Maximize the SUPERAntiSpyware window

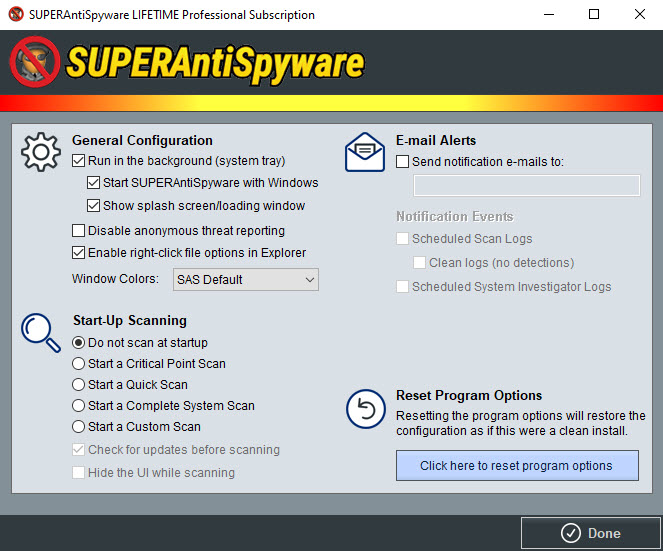[x=594, y=14]
